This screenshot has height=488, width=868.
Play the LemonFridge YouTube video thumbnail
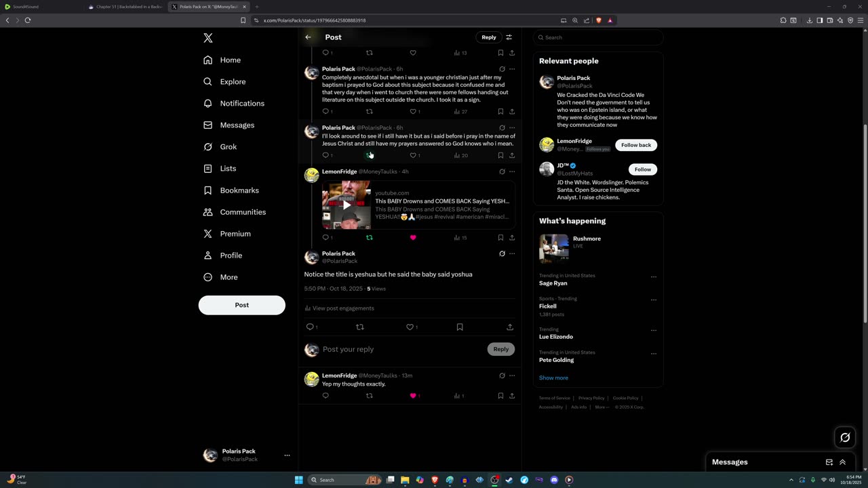(347, 205)
